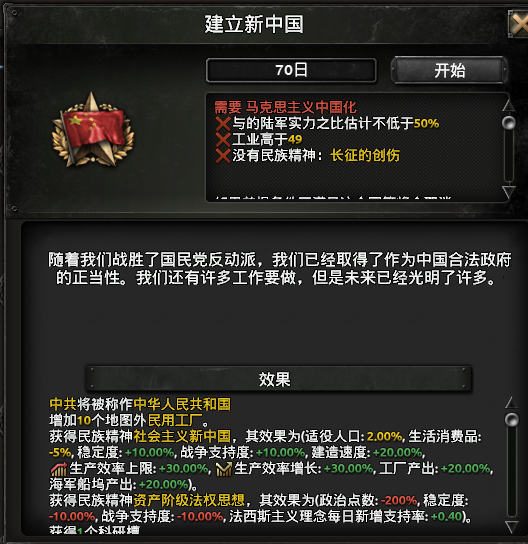Click the 开始 button to start focus
This screenshot has height=544, width=528.
tap(449, 70)
